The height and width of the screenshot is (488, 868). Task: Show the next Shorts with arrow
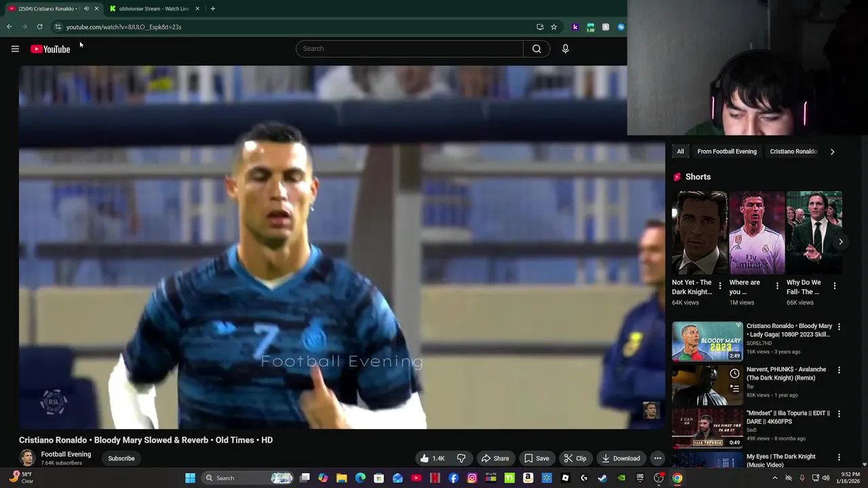click(x=840, y=242)
